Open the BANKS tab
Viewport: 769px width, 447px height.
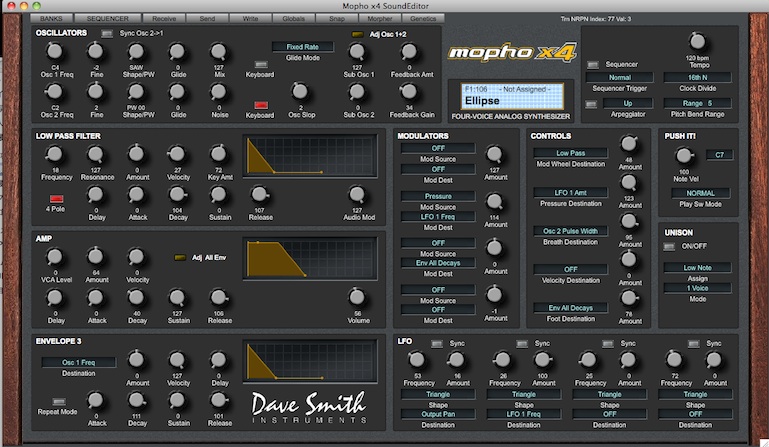[51, 19]
